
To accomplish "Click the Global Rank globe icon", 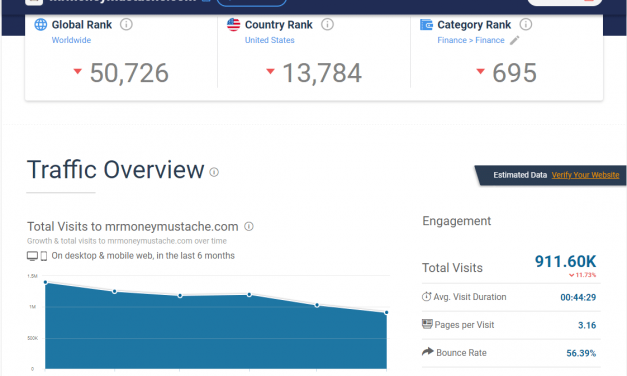I will 40,24.
